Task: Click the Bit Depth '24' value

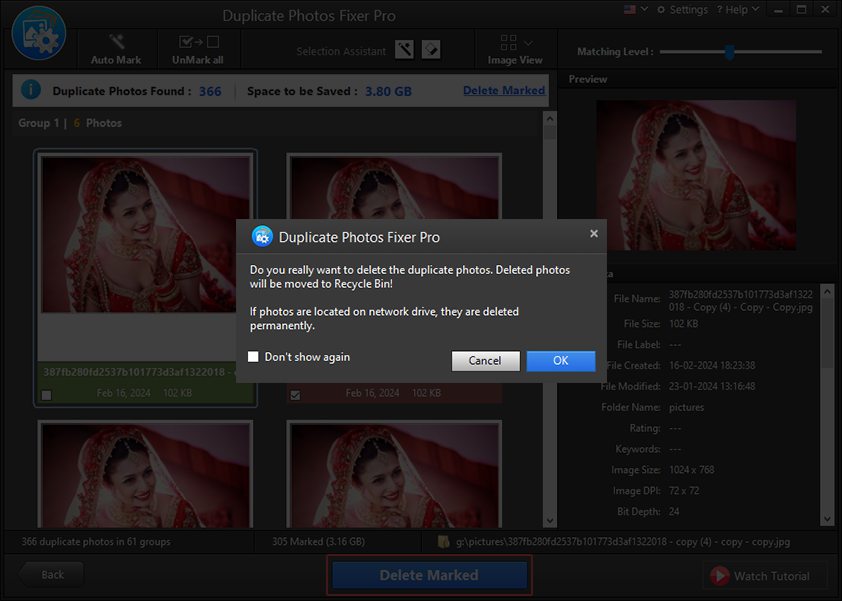Action: click(x=674, y=511)
